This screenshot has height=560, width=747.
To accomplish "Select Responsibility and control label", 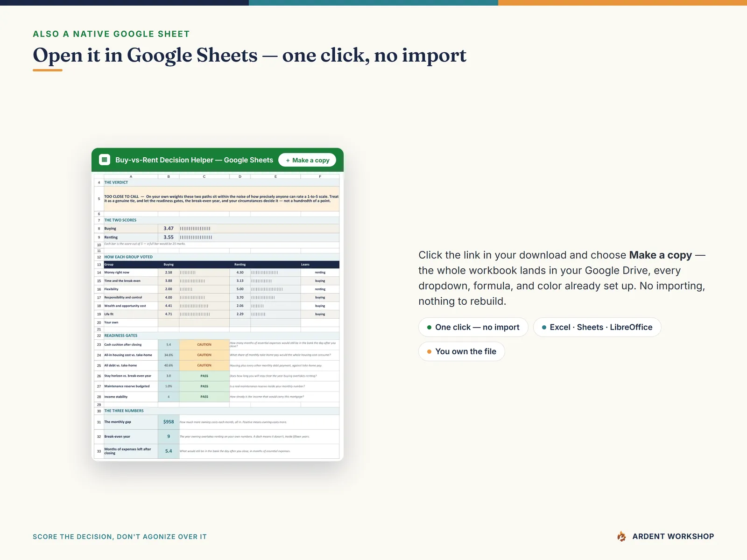I will coord(123,298).
